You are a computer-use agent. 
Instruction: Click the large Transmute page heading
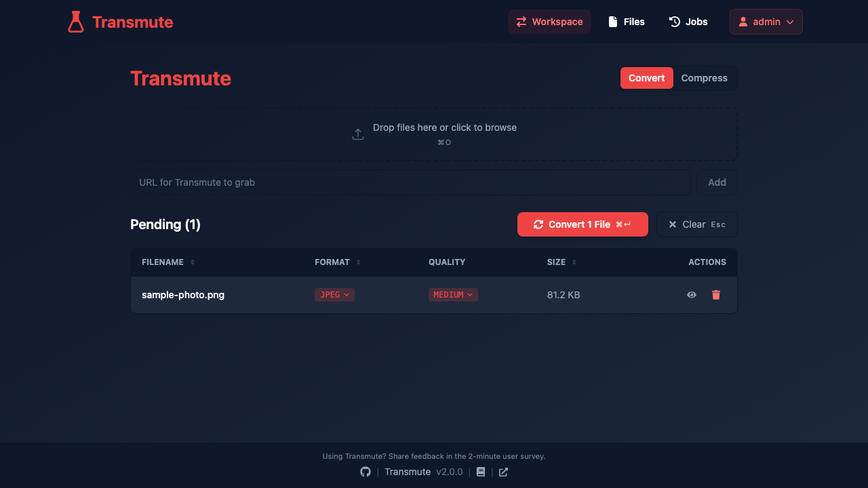[181, 78]
